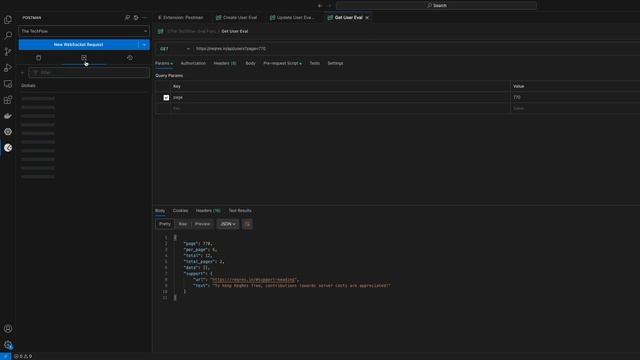Open the Explorer view in the activity bar
The height and width of the screenshot is (360, 640).
(x=8, y=20)
